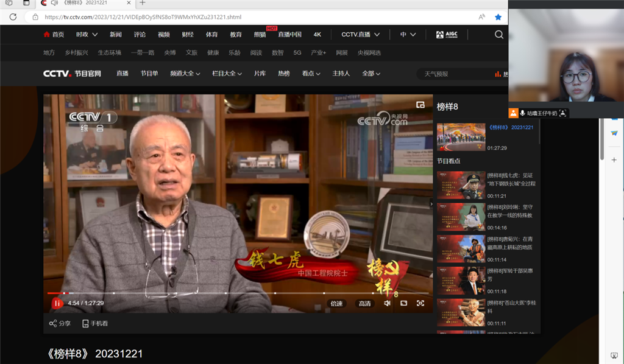Go to 首页 via the home icon
The height and width of the screenshot is (364, 624).
pos(46,35)
